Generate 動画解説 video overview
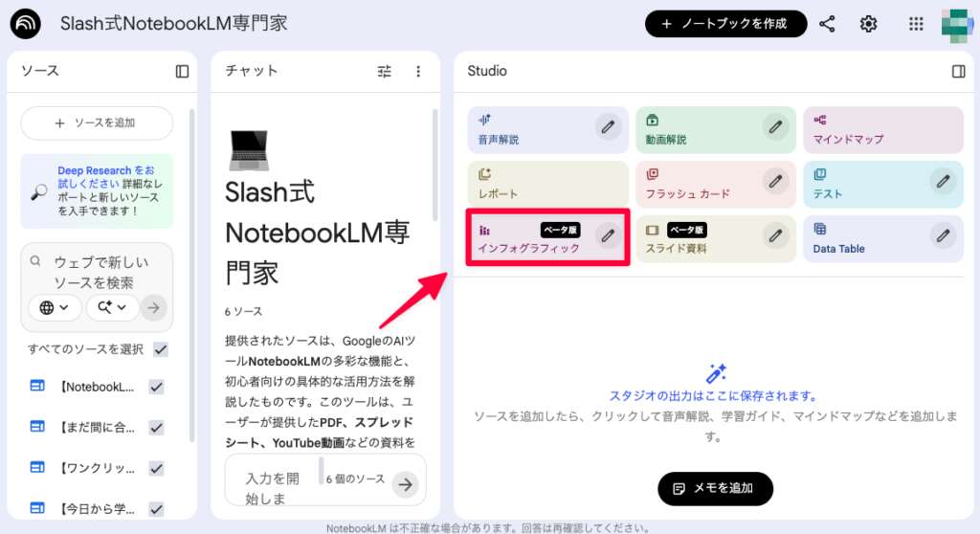The height and width of the screenshot is (534, 980). tap(716, 129)
